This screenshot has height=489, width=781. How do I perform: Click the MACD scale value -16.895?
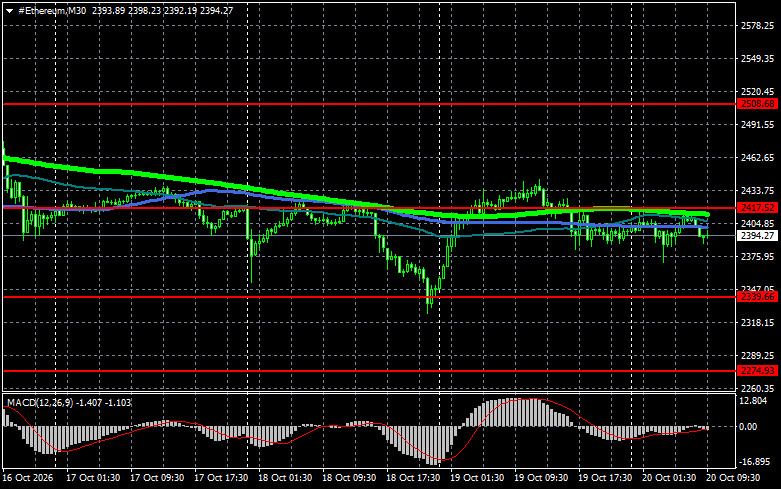click(753, 462)
